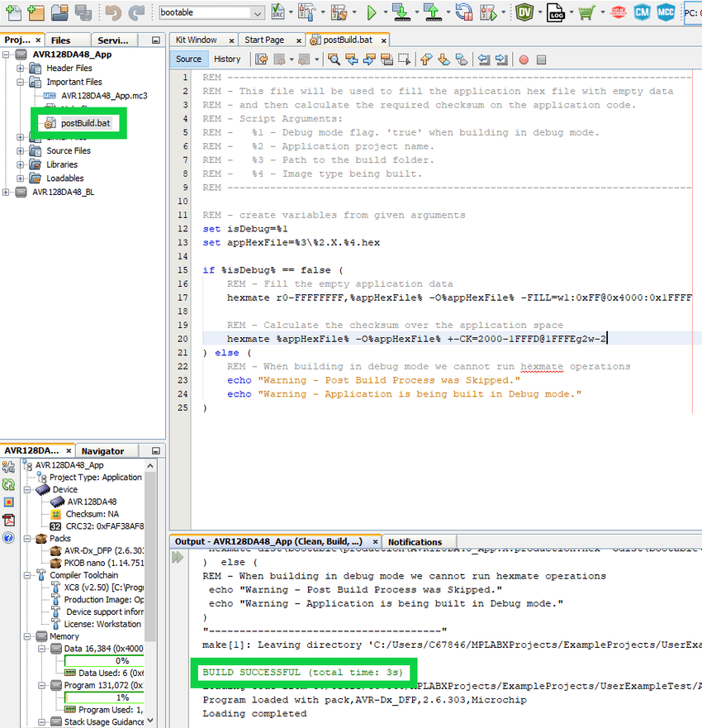The image size is (702, 728).
Task: Click the red Start Macro Recording circle
Action: tap(524, 59)
